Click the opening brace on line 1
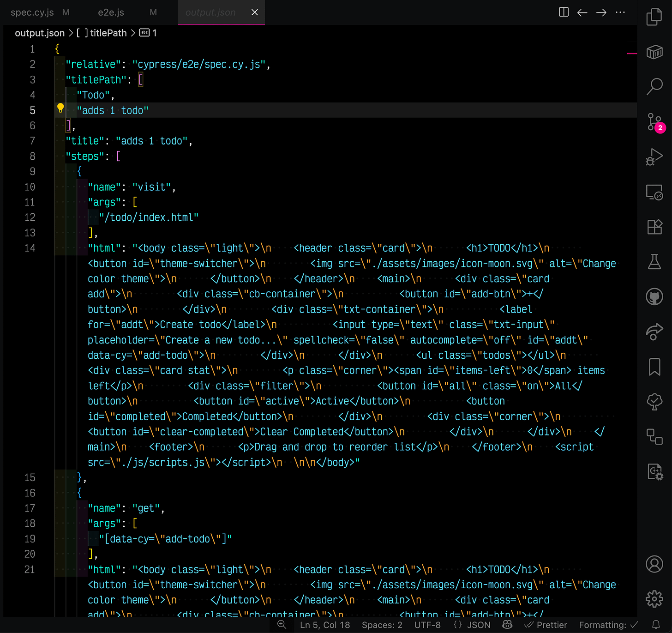Screen dimensions: 672x633 pyautogui.click(x=57, y=49)
